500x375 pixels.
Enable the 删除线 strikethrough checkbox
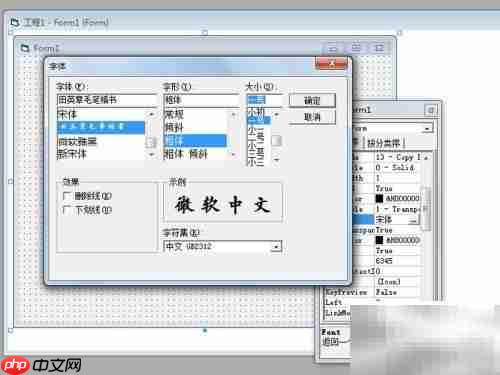67,196
